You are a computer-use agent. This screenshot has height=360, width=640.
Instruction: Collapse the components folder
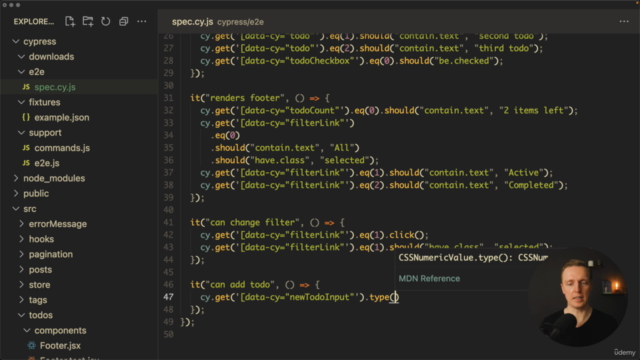click(x=27, y=330)
